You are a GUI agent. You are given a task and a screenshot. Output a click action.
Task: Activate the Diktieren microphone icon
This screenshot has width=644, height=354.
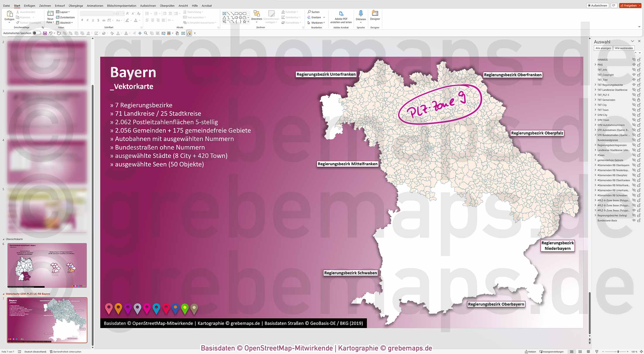click(x=361, y=14)
